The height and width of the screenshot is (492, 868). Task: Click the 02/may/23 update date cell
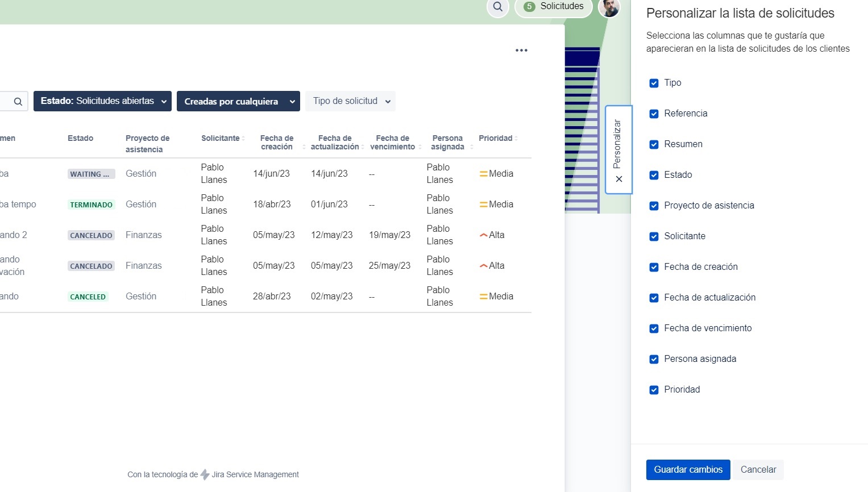(331, 297)
